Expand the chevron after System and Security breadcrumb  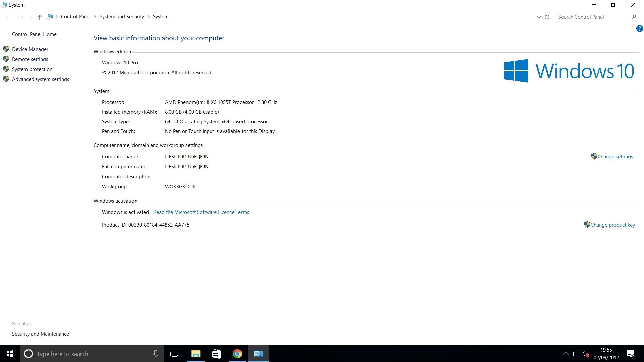pyautogui.click(x=148, y=17)
